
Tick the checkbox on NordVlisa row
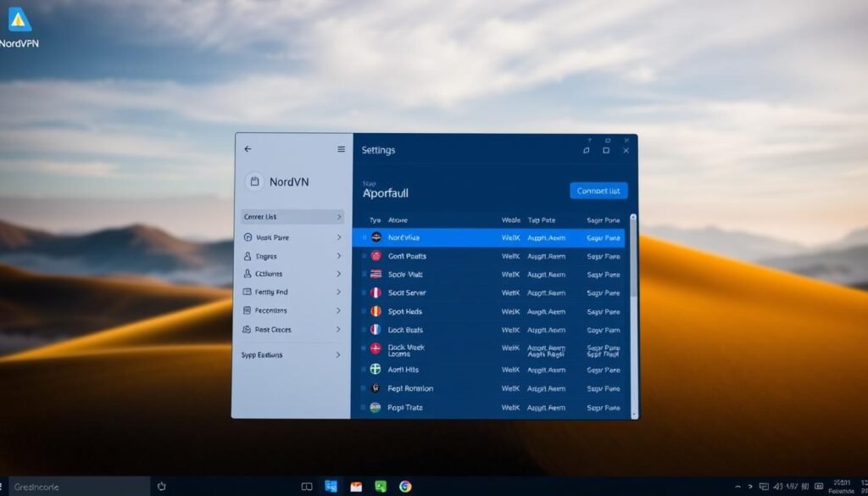coord(364,237)
